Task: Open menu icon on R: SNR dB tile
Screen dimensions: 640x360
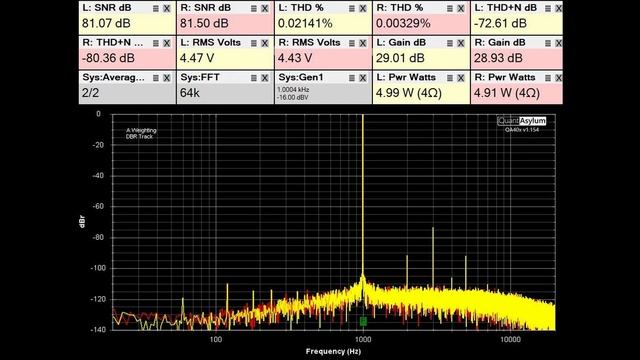Action: pyautogui.click(x=253, y=8)
